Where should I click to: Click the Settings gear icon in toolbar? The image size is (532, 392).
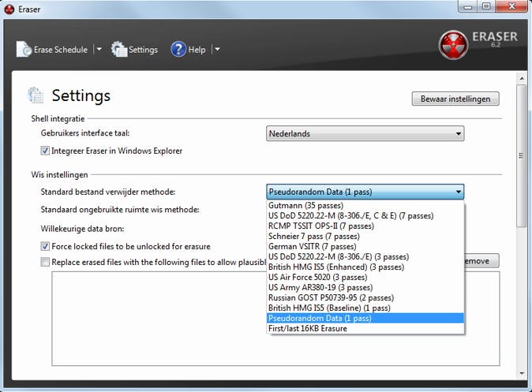coord(118,49)
